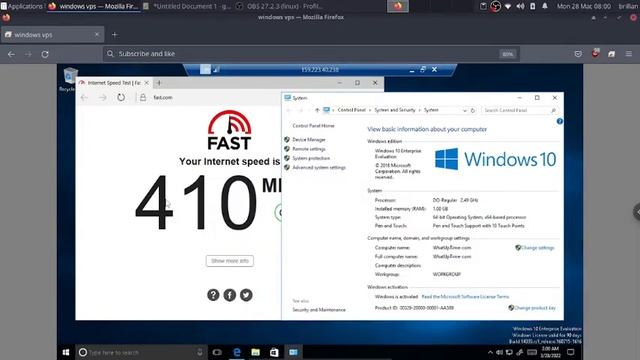Open Security and Maintenance under See also
This screenshot has width=640, height=360.
point(319,310)
